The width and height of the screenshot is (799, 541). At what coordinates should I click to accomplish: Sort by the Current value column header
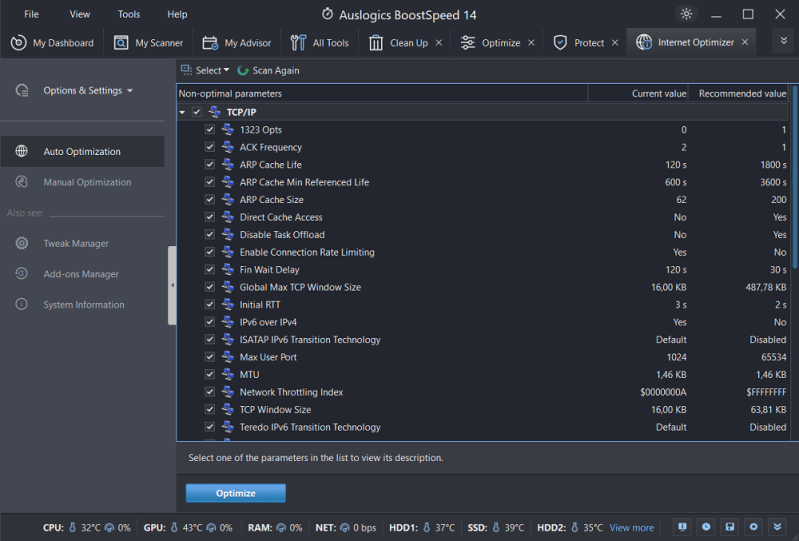coord(638,94)
